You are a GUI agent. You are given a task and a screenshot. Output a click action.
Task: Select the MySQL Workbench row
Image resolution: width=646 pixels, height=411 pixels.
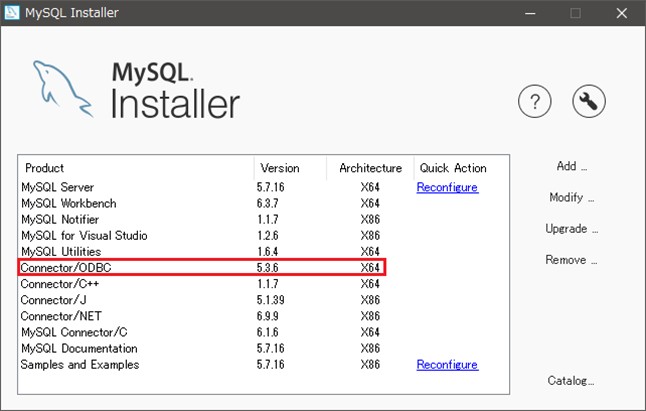(x=263, y=203)
